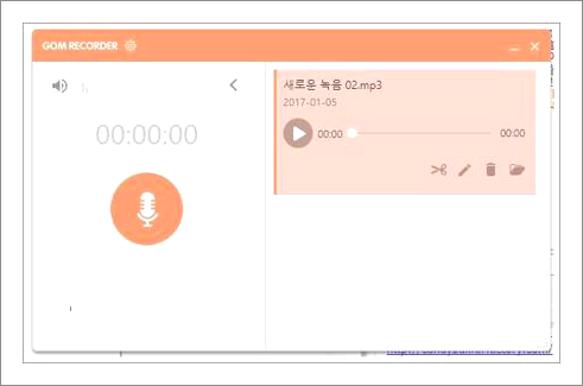
Task: Cut the recording with the scissors icon
Action: coord(439,170)
